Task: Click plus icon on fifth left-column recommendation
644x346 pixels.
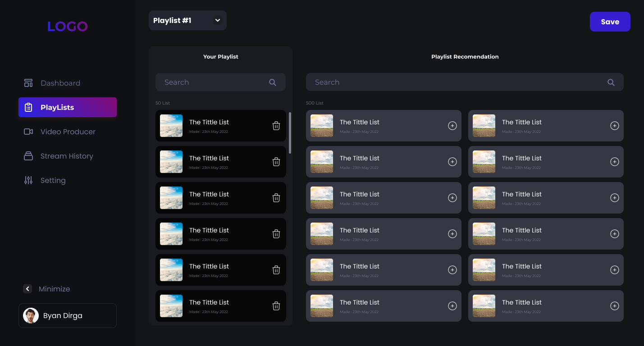Action: (x=452, y=270)
